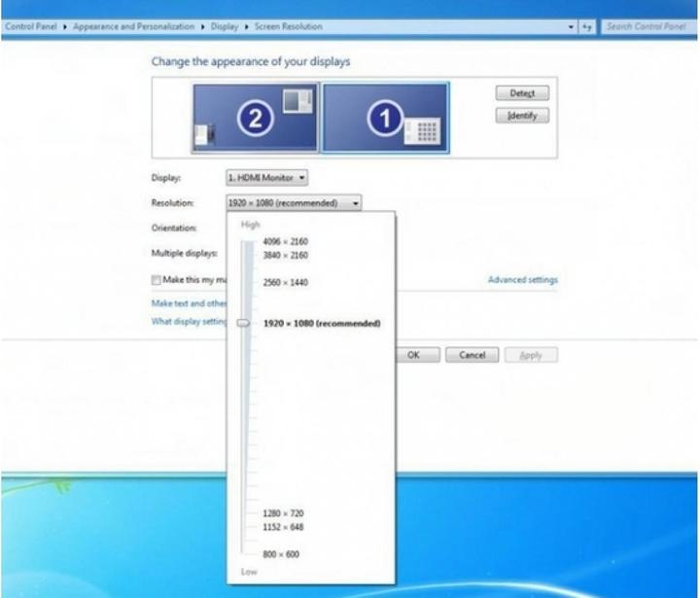This screenshot has height=598, width=700.
Task: Navigate to Display in the breadcrumb path
Action: [224, 26]
